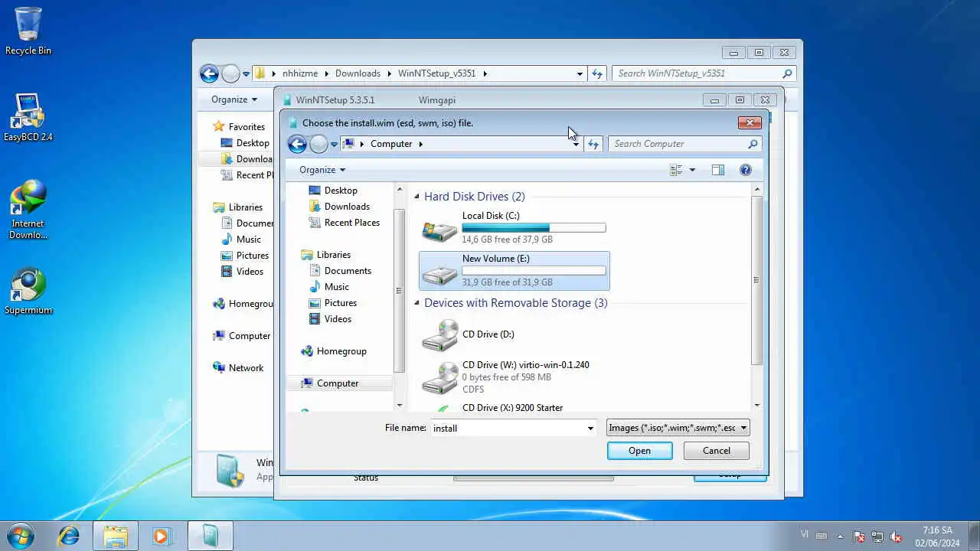980x551 pixels.
Task: Change view icon in file dialog toolbar
Action: coord(676,170)
